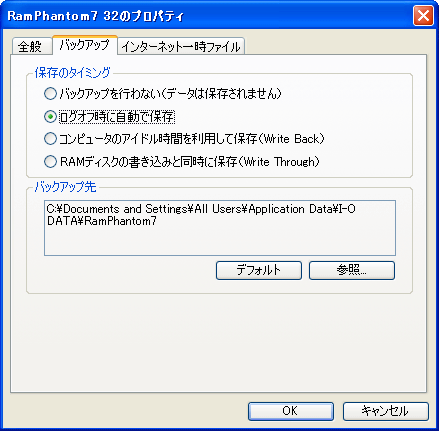This screenshot has height=431, width=439.
Task: Browse for folder using 参照... button
Action: point(352,270)
